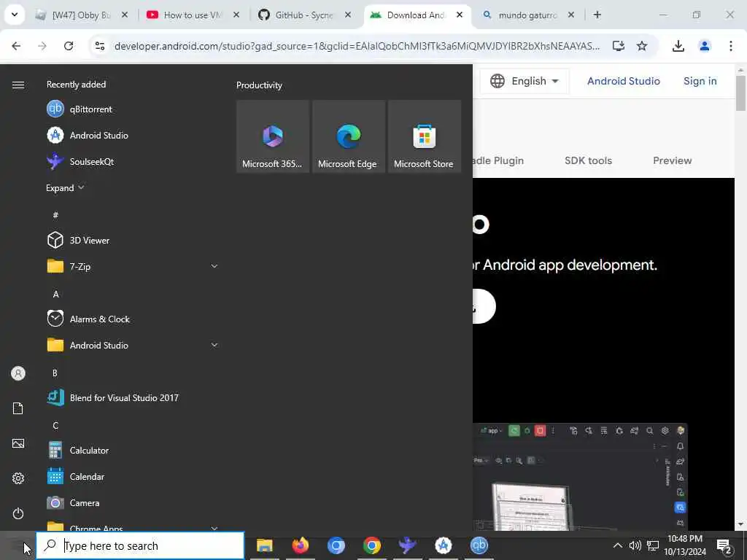Open Chrome's tab search dropdown

click(x=15, y=15)
